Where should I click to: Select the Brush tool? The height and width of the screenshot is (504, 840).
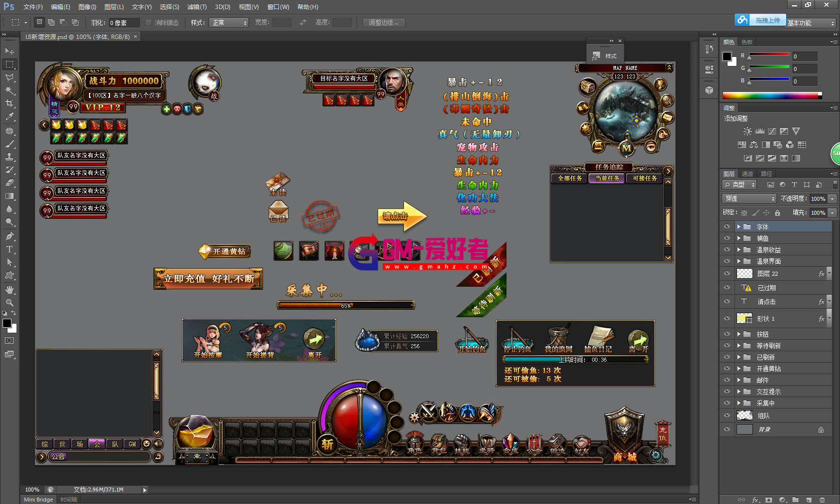point(9,144)
